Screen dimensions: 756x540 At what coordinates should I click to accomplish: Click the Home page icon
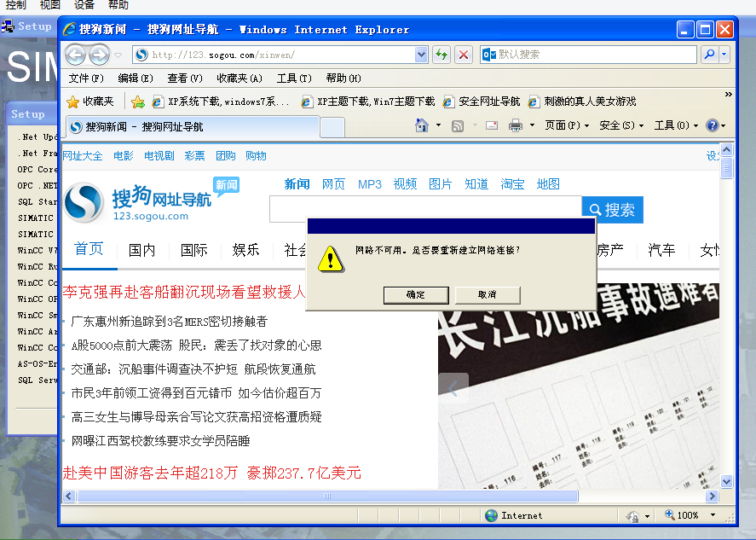pos(422,125)
